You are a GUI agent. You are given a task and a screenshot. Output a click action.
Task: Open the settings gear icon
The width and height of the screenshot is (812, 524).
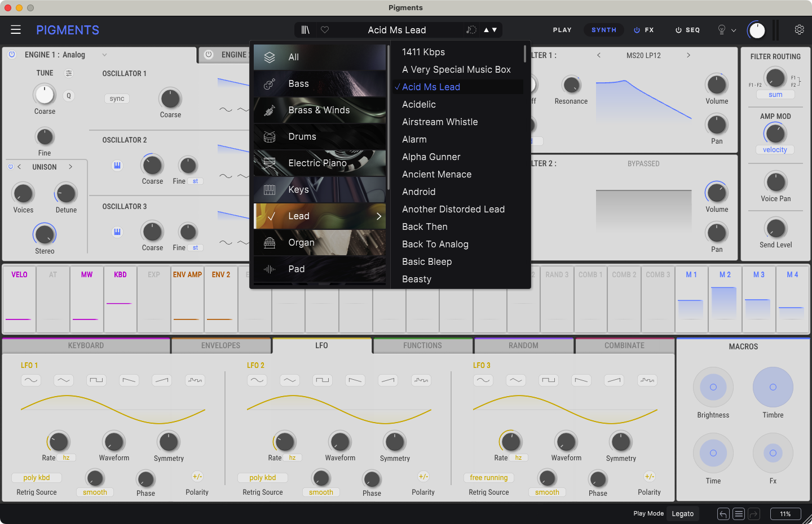pyautogui.click(x=799, y=30)
